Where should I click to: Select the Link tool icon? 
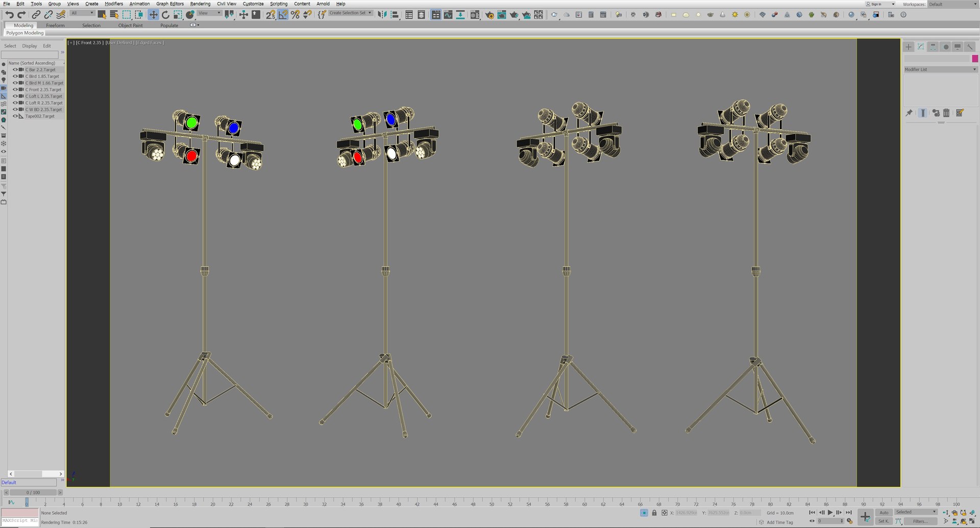(36, 15)
